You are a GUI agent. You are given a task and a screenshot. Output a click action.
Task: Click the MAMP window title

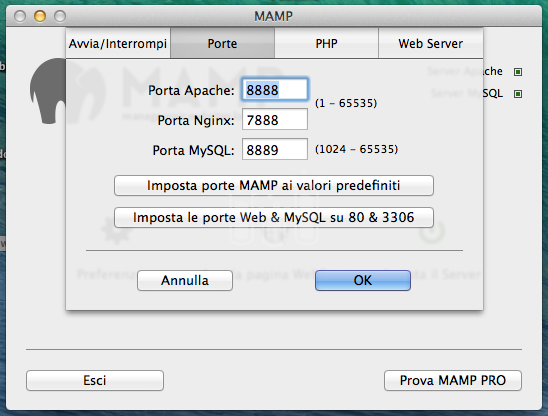[x=273, y=16]
